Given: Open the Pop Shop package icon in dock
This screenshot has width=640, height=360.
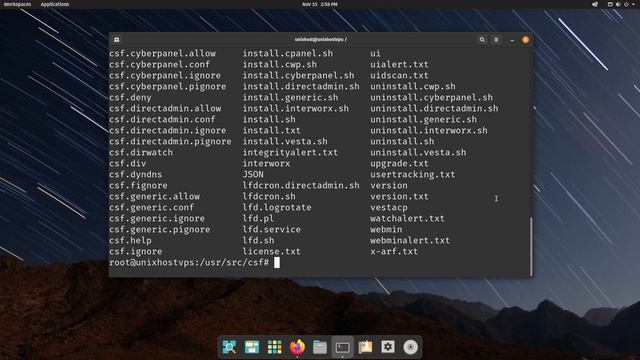Looking at the screenshot, I should (x=365, y=347).
